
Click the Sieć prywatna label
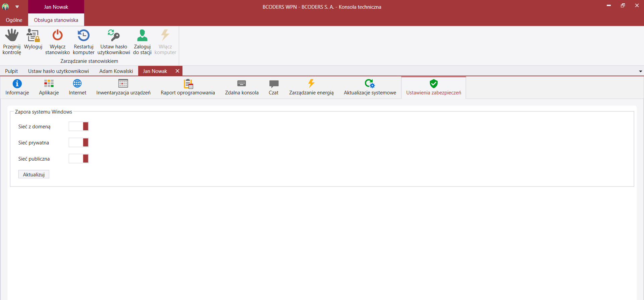(x=34, y=143)
